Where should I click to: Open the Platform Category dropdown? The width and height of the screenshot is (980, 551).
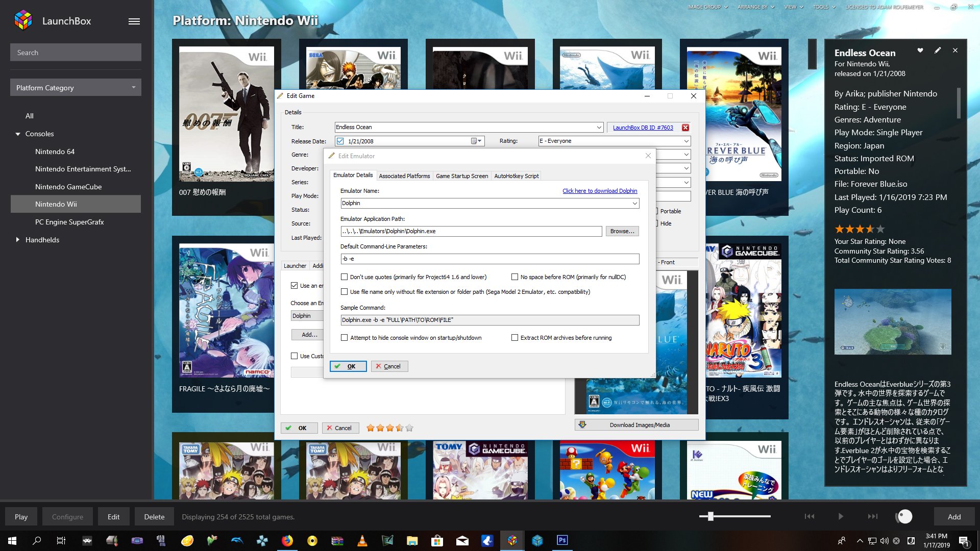tap(76, 88)
